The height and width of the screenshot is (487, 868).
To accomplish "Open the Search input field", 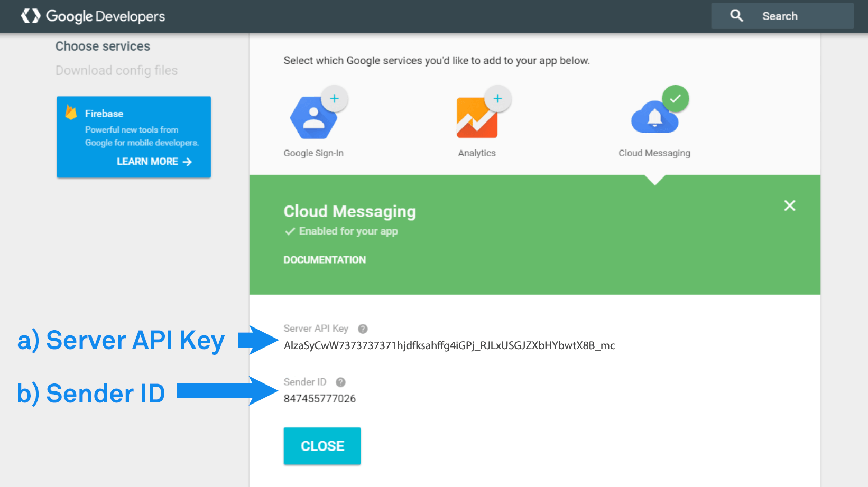I will (782, 16).
